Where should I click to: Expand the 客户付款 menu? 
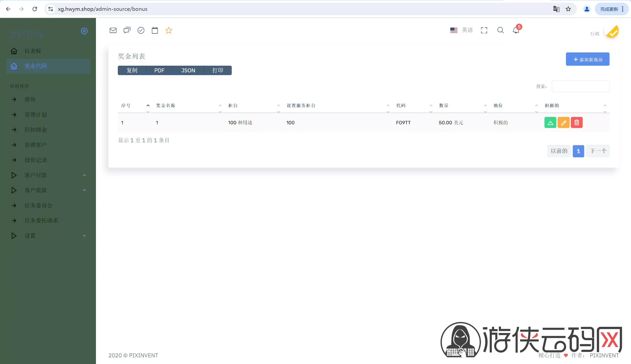click(48, 175)
